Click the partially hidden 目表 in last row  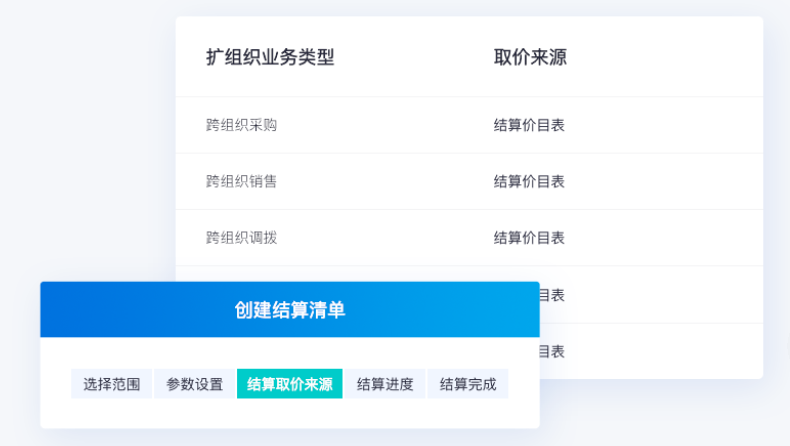[552, 351]
